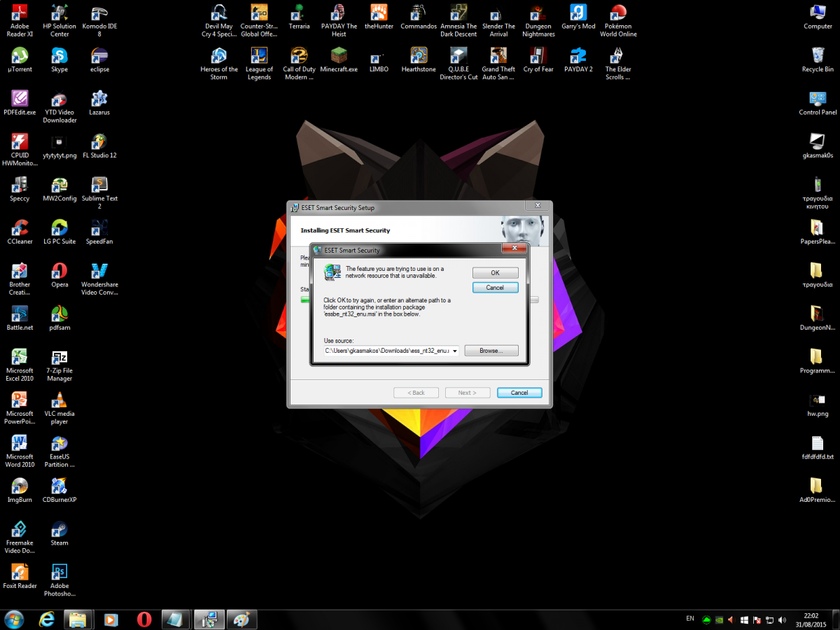Select the Sublime Text 2 shortcut
Image resolution: width=840 pixels, height=630 pixels.
(x=99, y=193)
